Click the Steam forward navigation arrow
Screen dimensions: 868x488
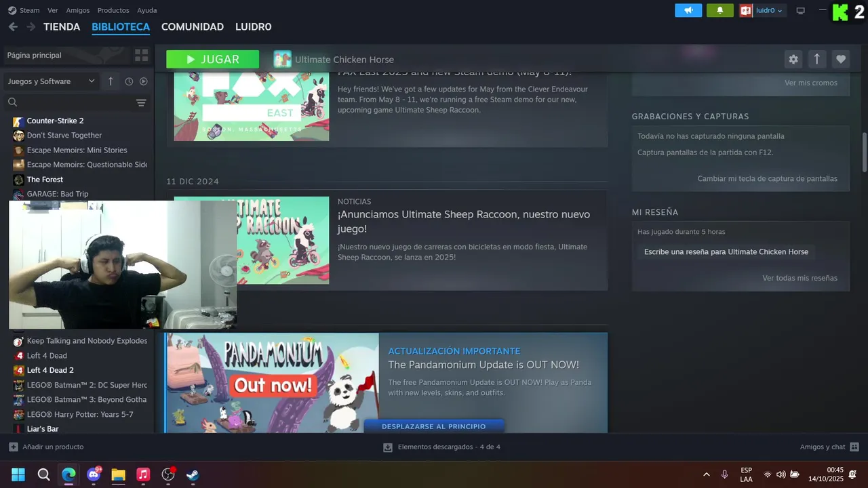[x=31, y=26]
